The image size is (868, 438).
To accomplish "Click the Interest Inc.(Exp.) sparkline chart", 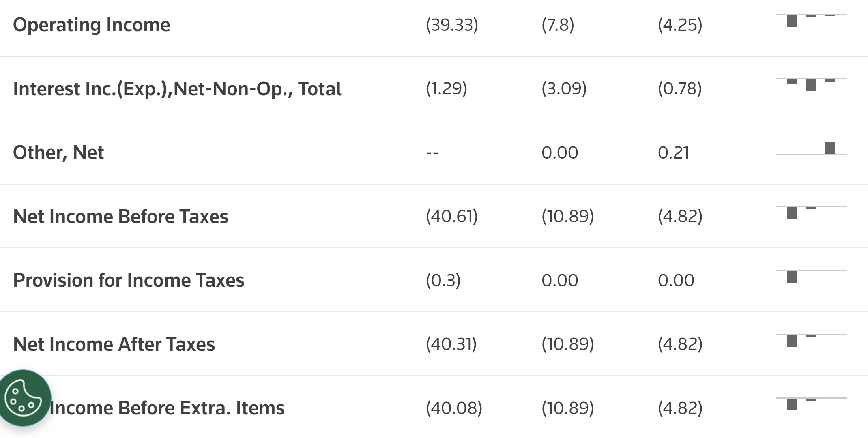I will tap(810, 84).
